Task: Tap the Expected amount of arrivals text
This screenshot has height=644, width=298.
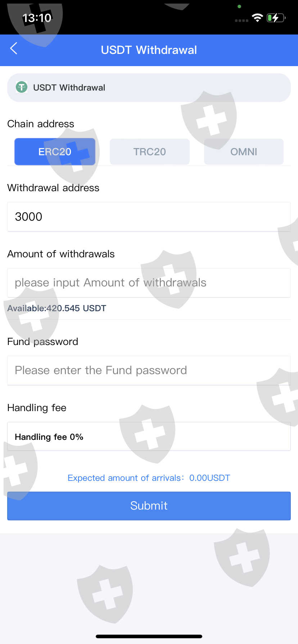Action: (149, 478)
